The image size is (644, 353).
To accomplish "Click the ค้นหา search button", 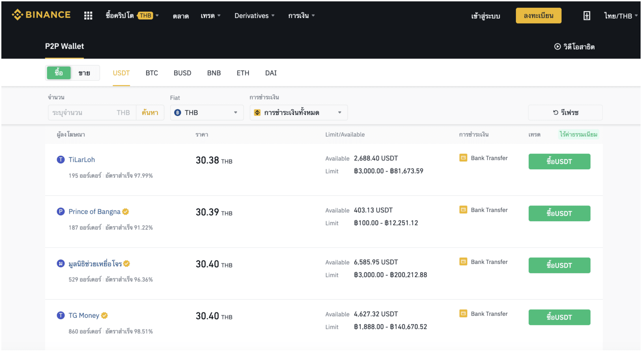I will click(150, 113).
